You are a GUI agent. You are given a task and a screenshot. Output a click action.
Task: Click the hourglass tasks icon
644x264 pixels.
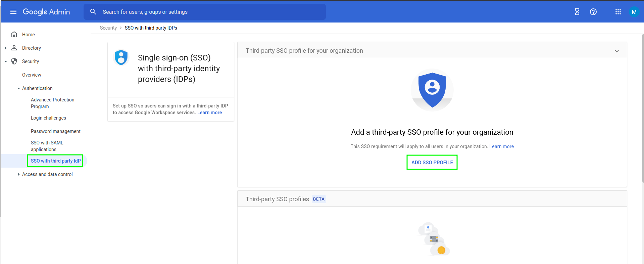click(x=577, y=12)
